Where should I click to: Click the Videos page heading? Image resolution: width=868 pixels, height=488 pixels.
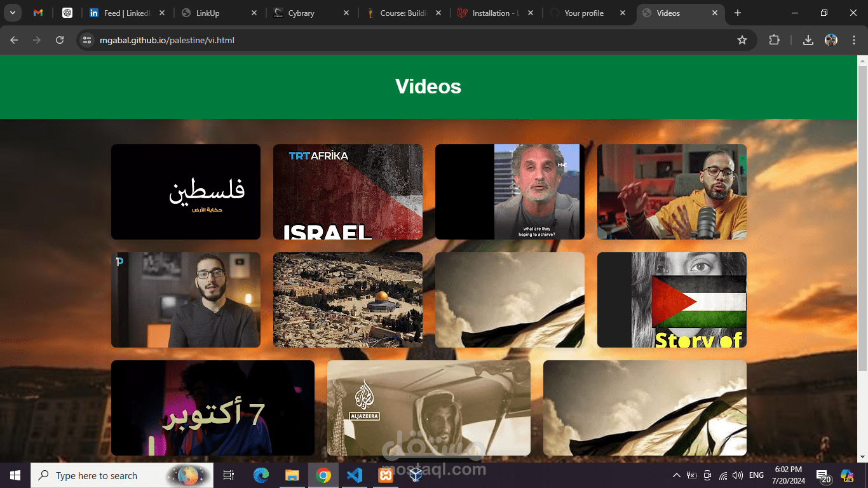[428, 86]
